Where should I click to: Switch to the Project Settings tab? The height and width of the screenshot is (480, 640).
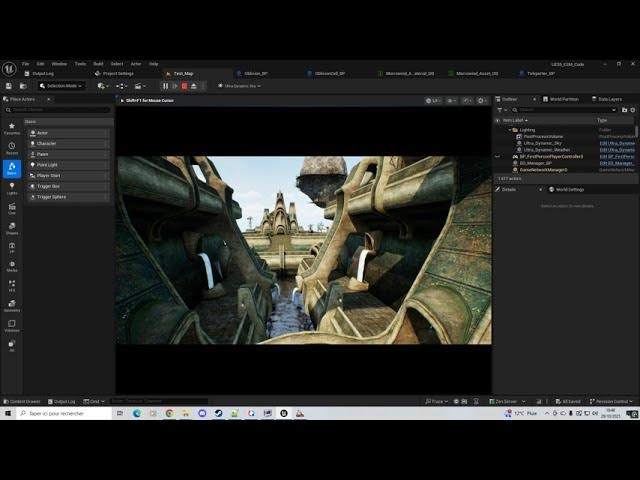[117, 73]
